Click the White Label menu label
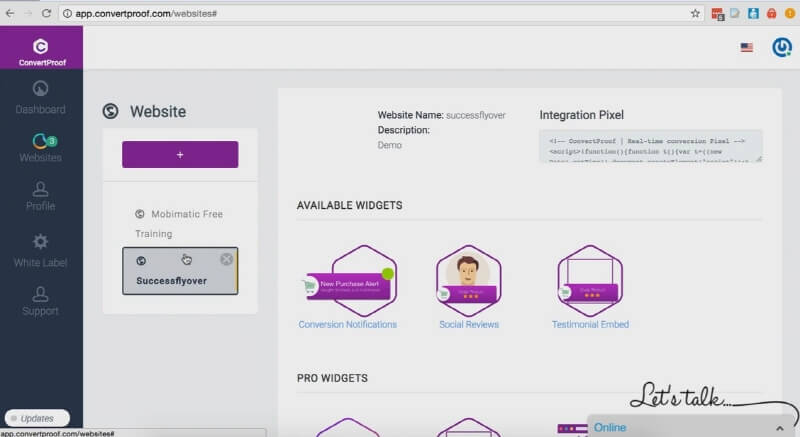This screenshot has width=800, height=437. pos(40,263)
